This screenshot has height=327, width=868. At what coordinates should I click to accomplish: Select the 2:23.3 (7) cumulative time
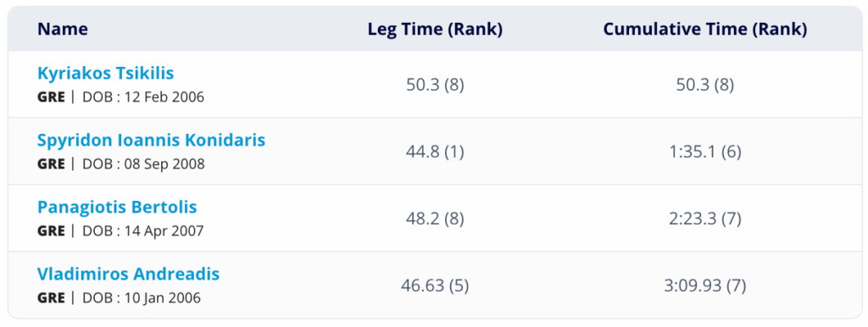click(705, 219)
